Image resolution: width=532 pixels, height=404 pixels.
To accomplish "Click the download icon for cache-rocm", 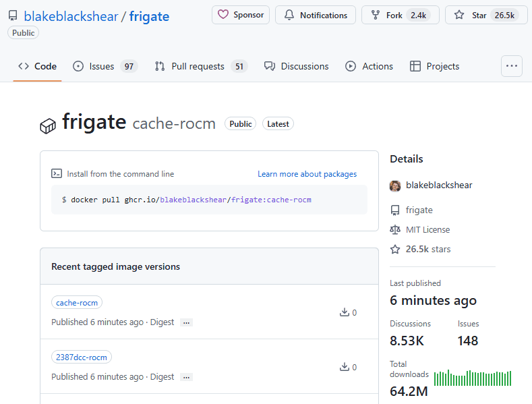I will click(x=345, y=312).
